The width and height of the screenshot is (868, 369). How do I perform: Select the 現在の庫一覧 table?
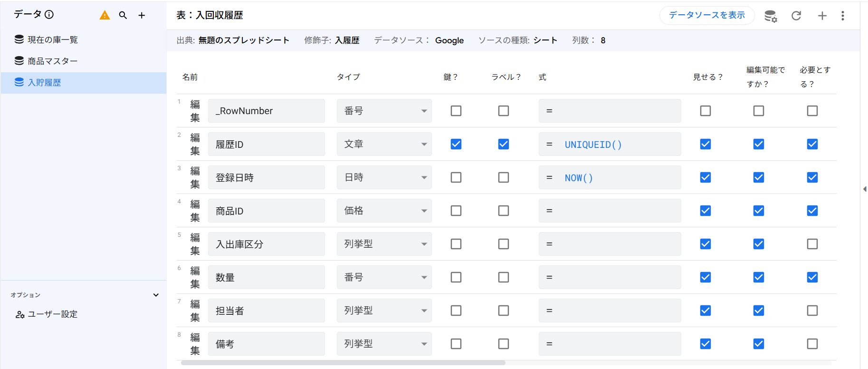[x=84, y=39]
